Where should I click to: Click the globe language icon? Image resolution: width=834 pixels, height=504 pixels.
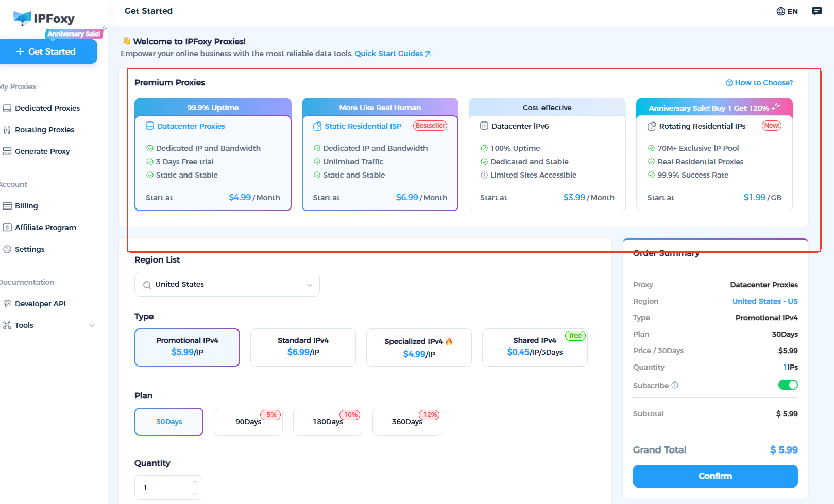click(x=781, y=11)
